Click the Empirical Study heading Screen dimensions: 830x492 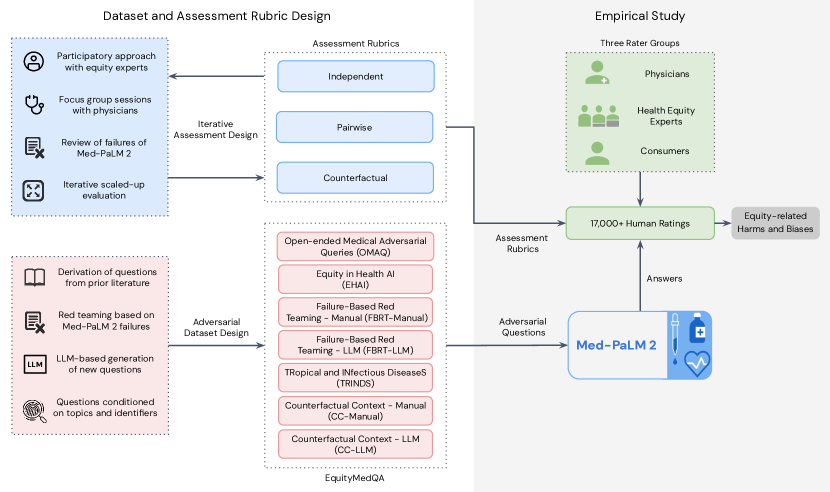point(640,16)
